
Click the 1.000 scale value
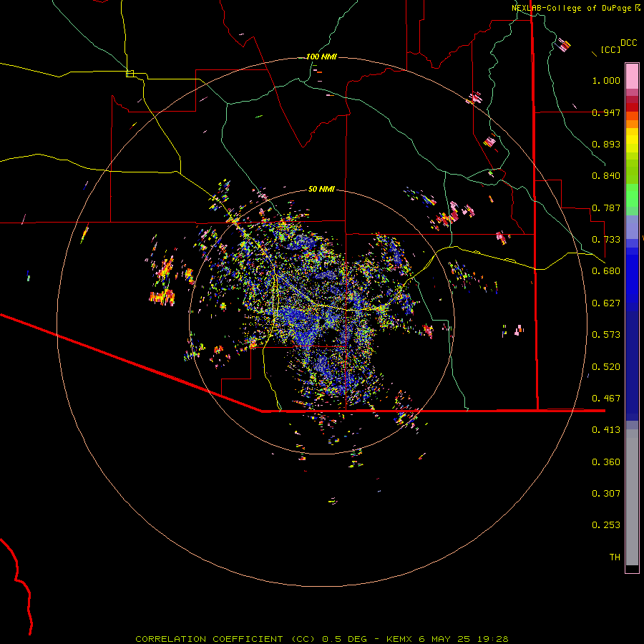(606, 80)
